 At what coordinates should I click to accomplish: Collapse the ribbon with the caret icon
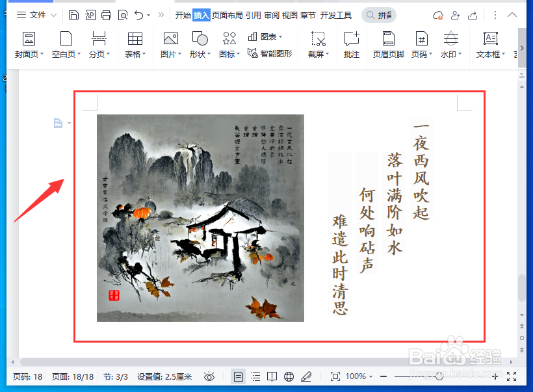[x=512, y=14]
